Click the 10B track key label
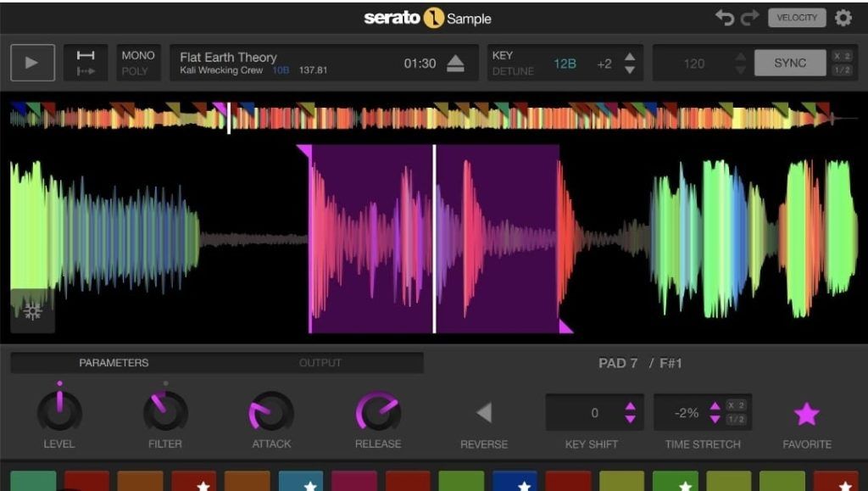 click(281, 70)
